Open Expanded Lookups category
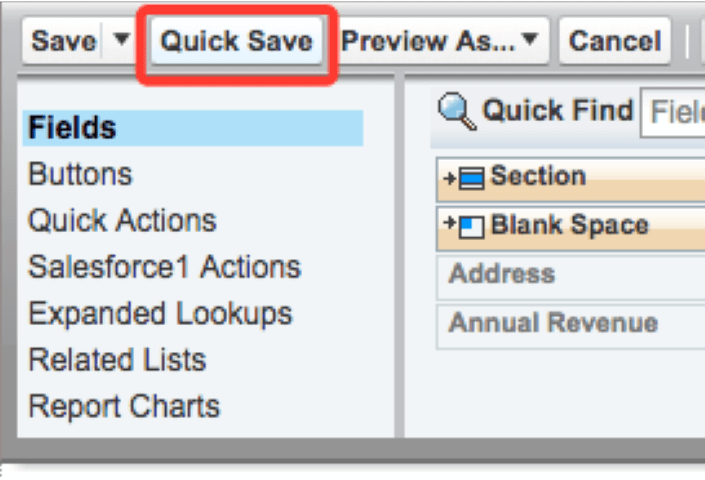Screen dimensions: 705x480 (x=160, y=313)
